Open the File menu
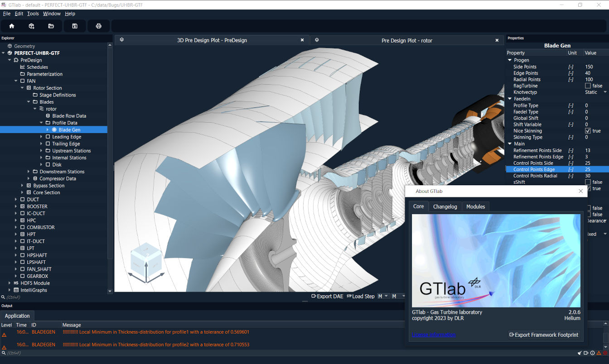Viewport: 609px width, 364px height. tap(6, 14)
